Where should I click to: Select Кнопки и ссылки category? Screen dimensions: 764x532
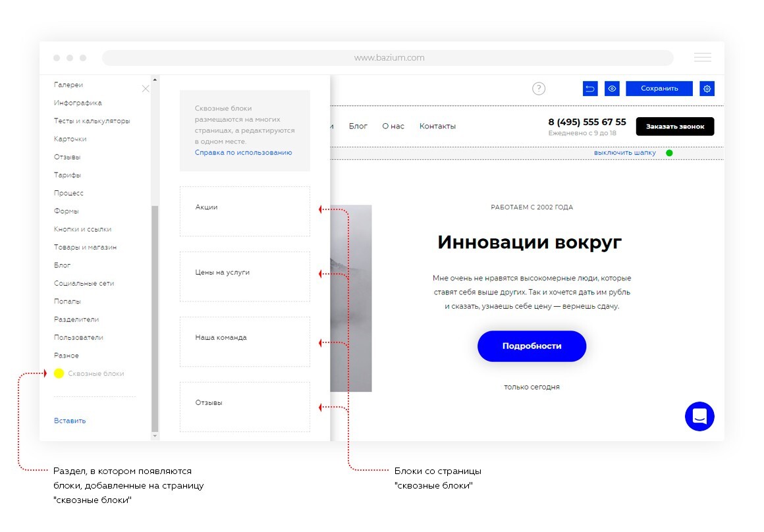[82, 229]
